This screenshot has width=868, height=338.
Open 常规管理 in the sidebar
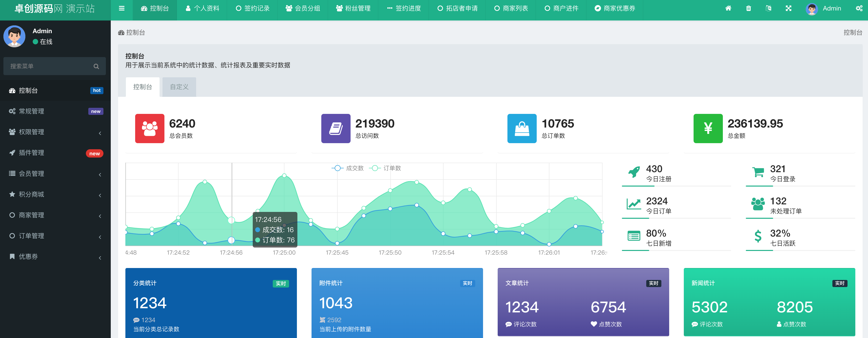55,111
